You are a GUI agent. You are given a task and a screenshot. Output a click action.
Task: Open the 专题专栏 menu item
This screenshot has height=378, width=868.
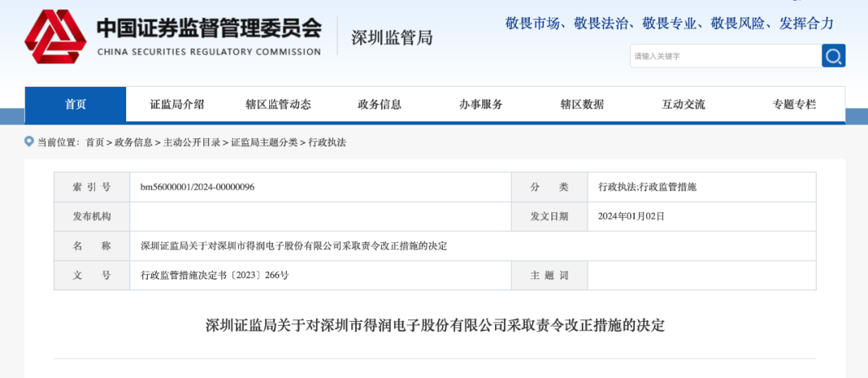tap(794, 105)
